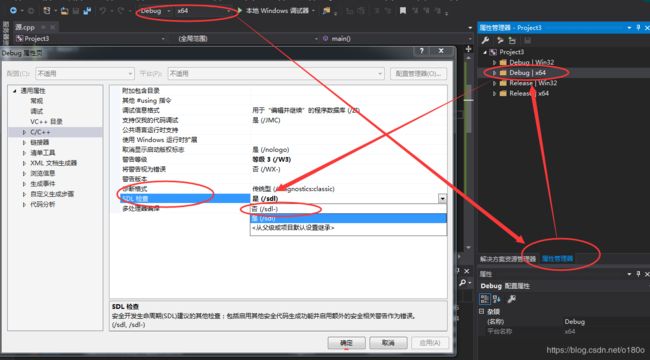Click the Debug | Win32 folder icon

coord(503,62)
